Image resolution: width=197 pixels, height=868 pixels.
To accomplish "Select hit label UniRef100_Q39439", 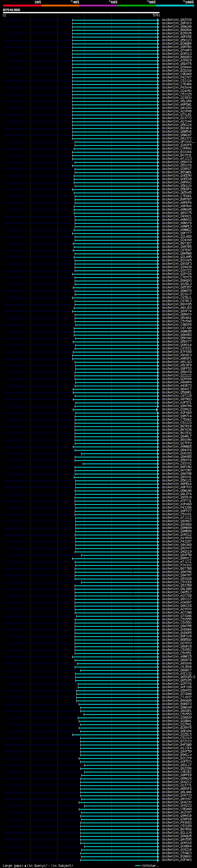I will 177,267.
